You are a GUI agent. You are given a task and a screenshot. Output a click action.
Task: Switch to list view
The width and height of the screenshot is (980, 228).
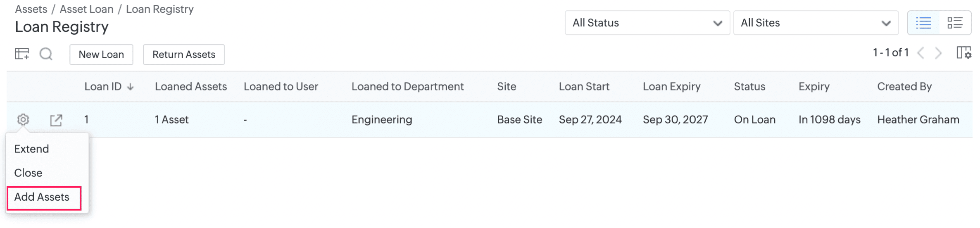coord(923,23)
